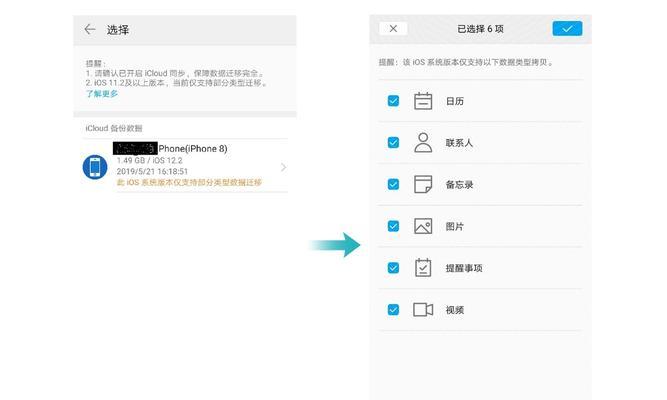This screenshot has height=400, width=667.
Task: Select the blue iPhone backup icon
Action: click(95, 167)
